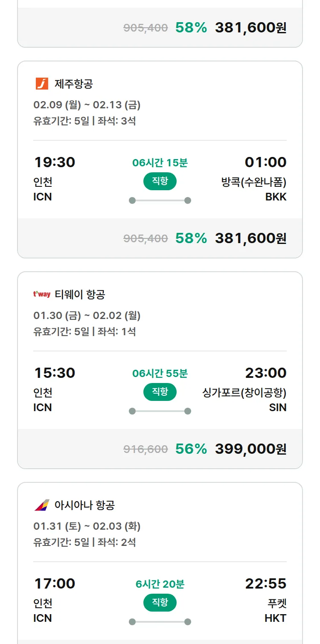Image resolution: width=320 pixels, height=644 pixels.
Task: Click 직항 badge on the Phuket flight
Action: pyautogui.click(x=160, y=603)
